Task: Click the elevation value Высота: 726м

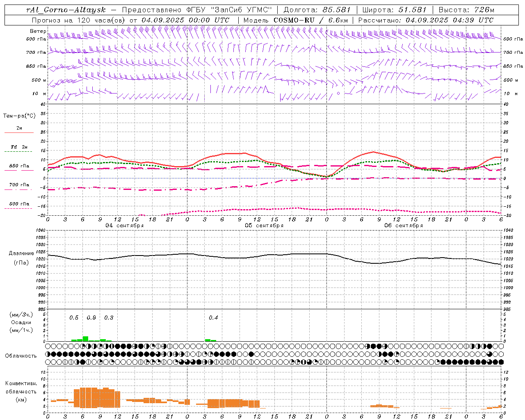Action: click(x=466, y=10)
